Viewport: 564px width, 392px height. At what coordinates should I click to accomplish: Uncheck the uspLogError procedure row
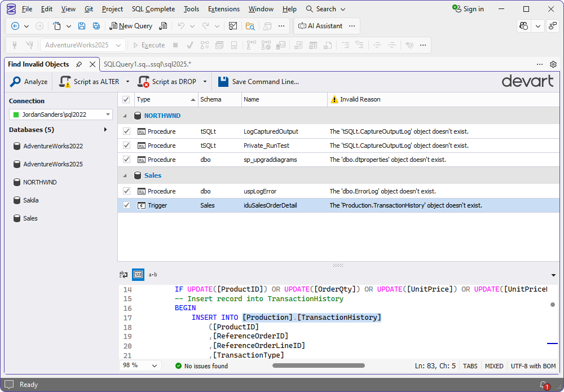tap(126, 191)
